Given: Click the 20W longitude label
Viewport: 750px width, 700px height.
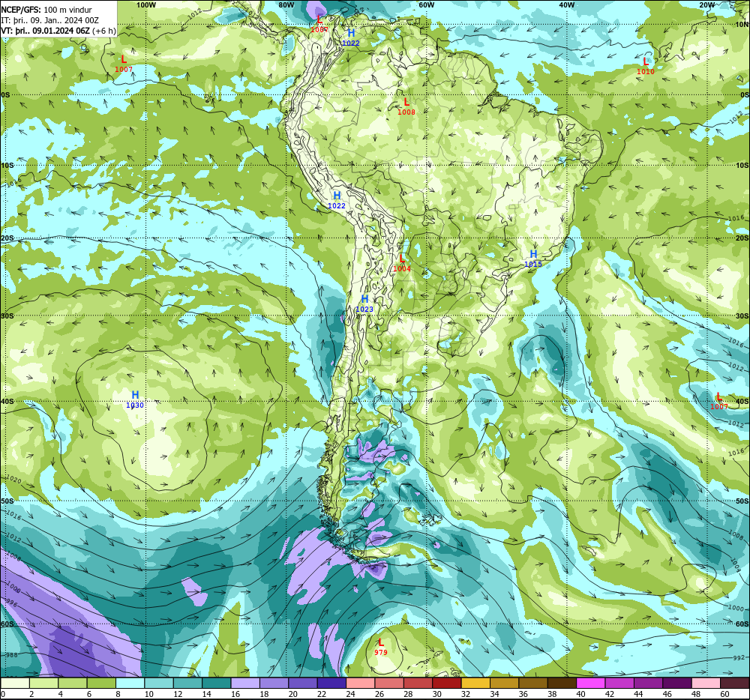Looking at the screenshot, I should click(706, 4).
